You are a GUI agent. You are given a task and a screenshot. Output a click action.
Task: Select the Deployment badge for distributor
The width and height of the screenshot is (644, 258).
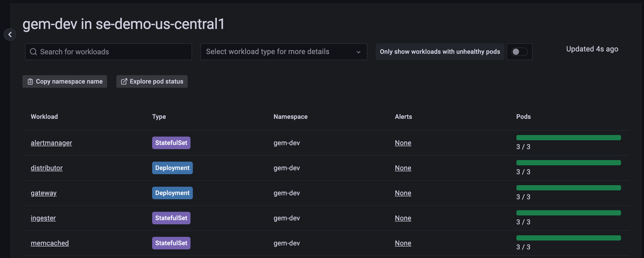[172, 168]
